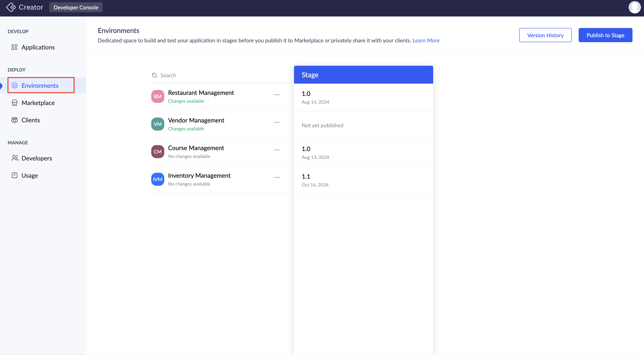Open the Developers page
The height and width of the screenshot is (355, 644).
(36, 158)
